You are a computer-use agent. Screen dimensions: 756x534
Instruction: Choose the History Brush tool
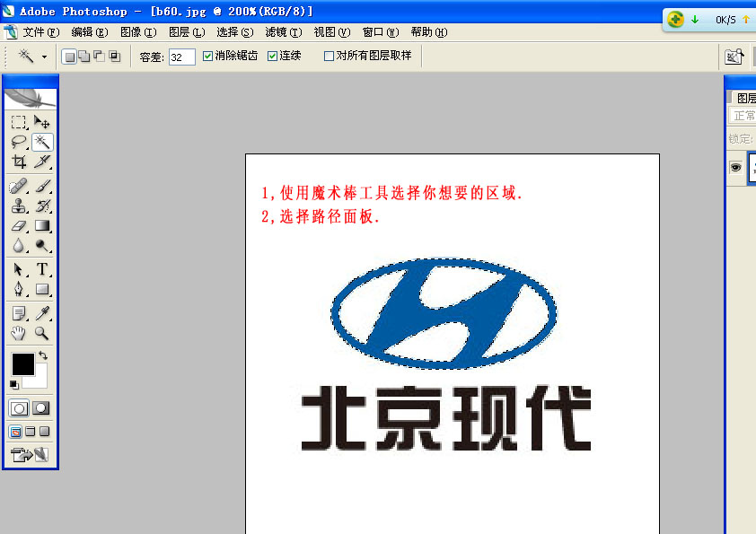tap(42, 206)
